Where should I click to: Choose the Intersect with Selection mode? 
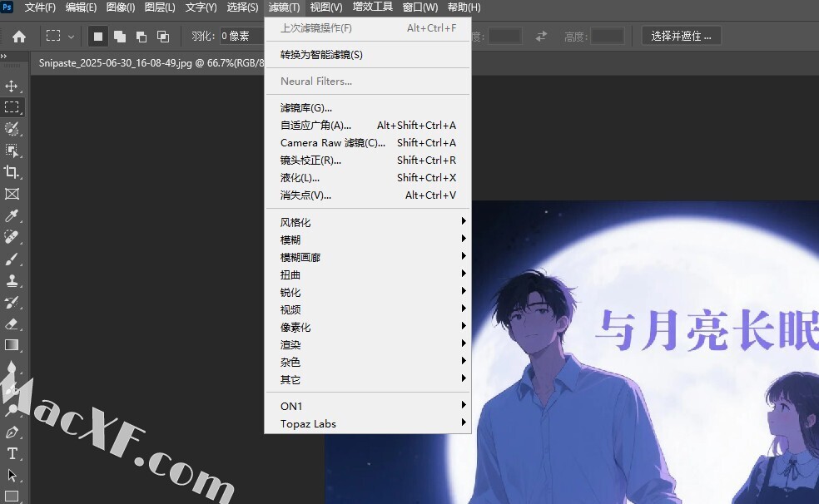(x=163, y=36)
